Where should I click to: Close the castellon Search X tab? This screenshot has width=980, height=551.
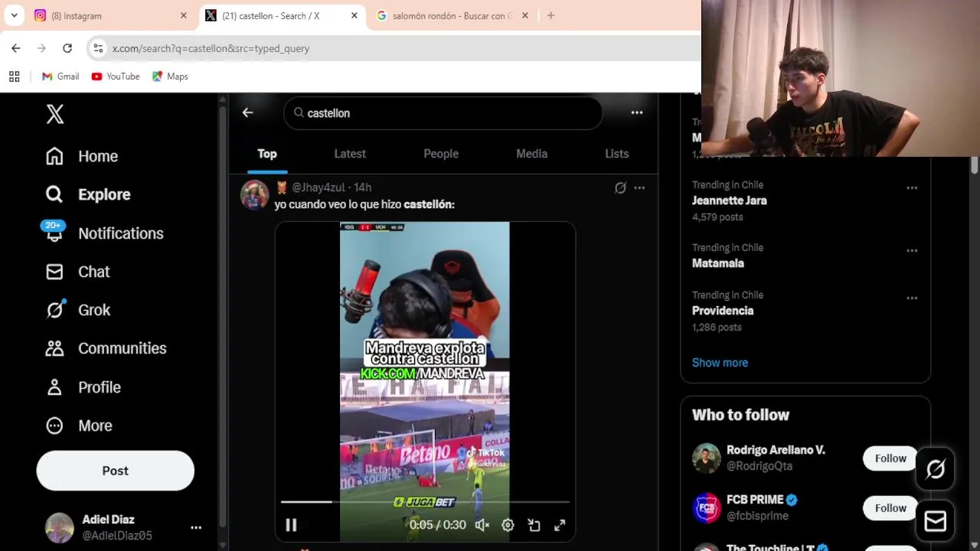353,15
